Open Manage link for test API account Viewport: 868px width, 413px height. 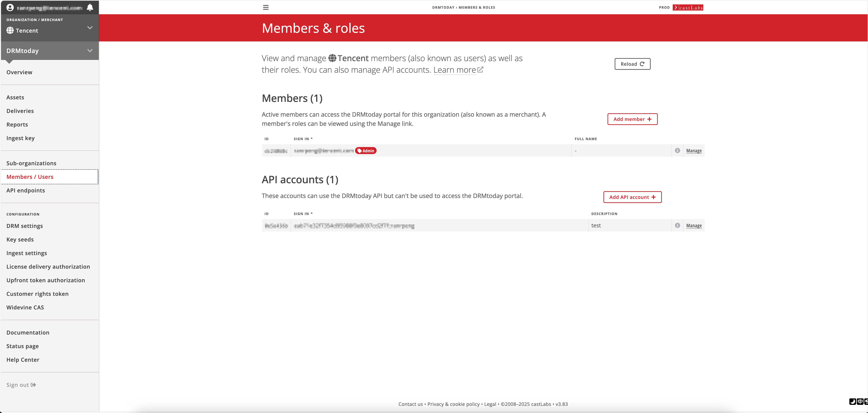point(694,225)
